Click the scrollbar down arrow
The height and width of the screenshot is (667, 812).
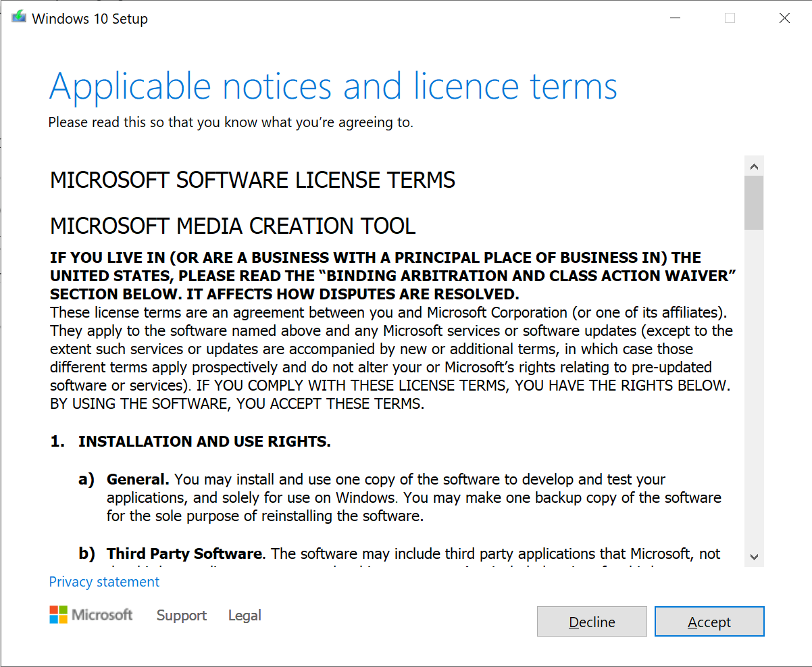755,557
